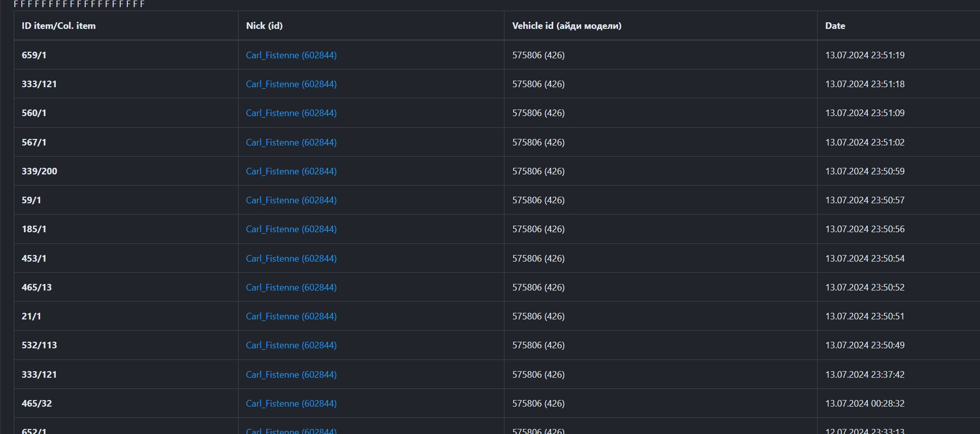This screenshot has width=980, height=434.
Task: Select the item cell labeled 339/200
Action: click(x=39, y=171)
